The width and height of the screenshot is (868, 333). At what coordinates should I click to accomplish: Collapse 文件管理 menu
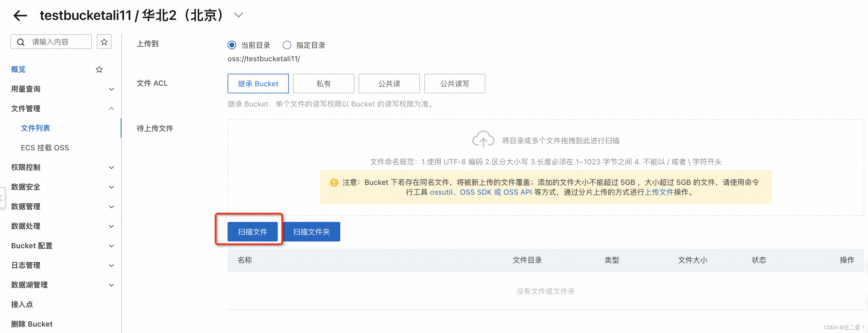point(62,108)
